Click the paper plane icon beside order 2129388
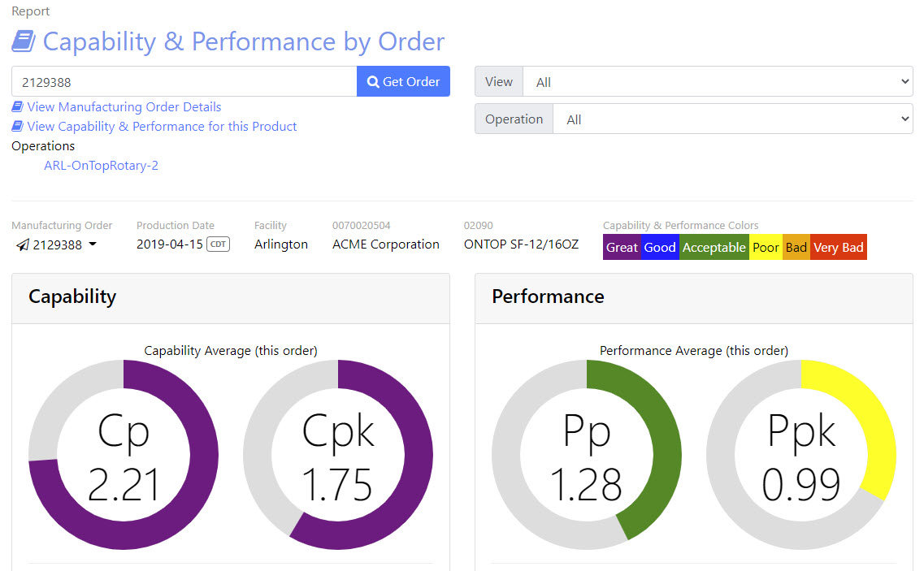924x571 pixels. click(x=22, y=244)
